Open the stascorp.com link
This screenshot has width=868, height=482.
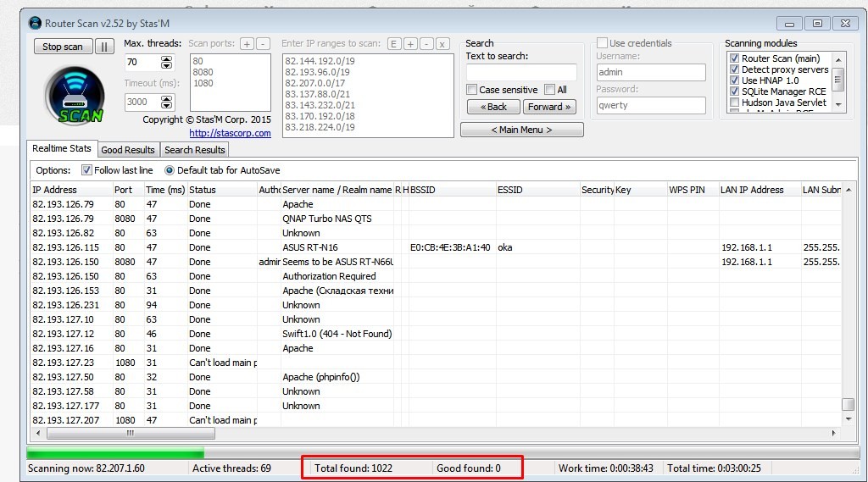pyautogui.click(x=230, y=133)
